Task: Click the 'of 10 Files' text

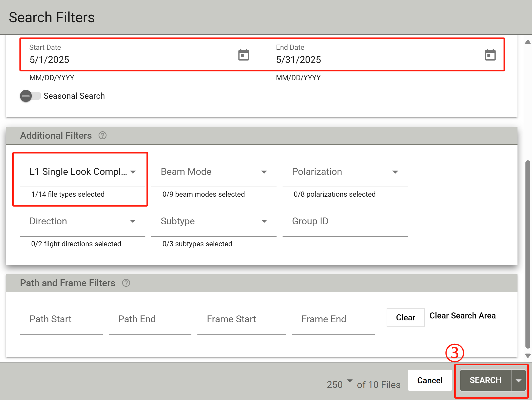Action: (379, 385)
